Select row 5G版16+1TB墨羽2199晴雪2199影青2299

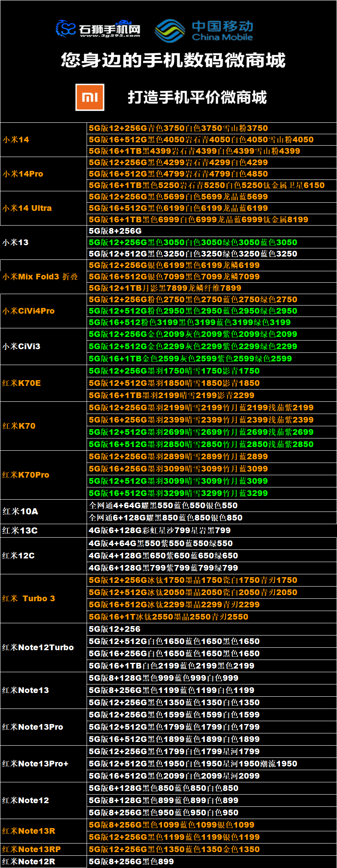[x=212, y=395]
